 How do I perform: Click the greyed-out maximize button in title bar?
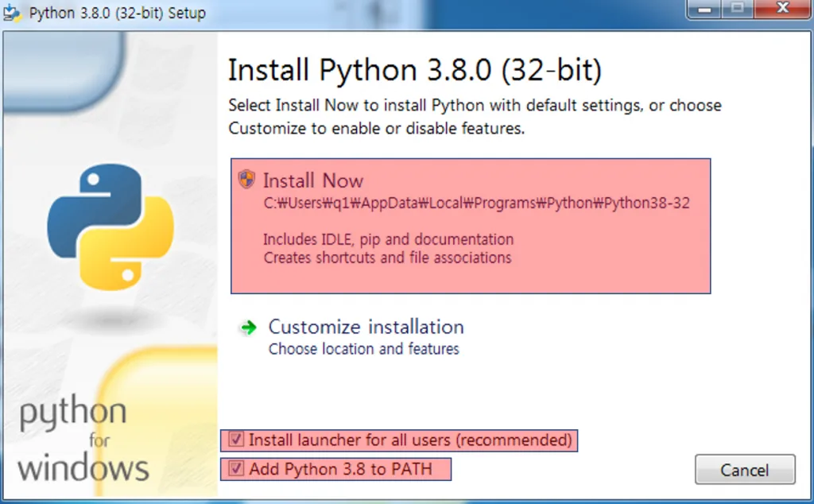[x=737, y=8]
